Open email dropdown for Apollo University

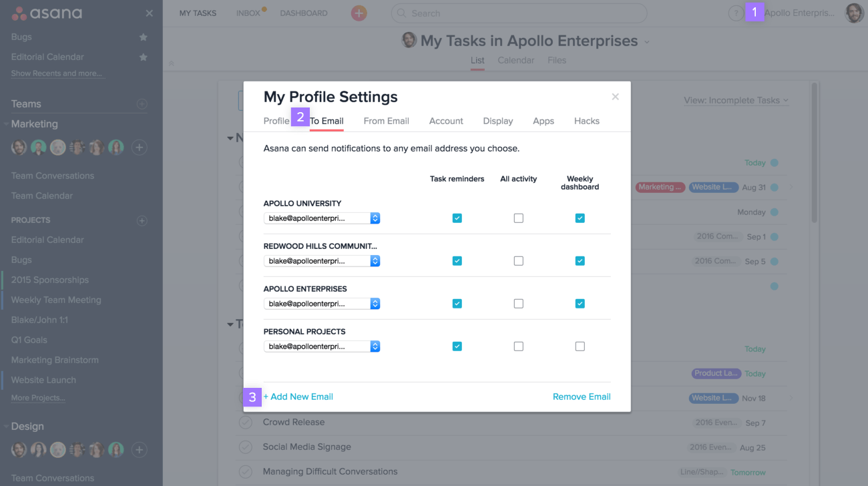tap(322, 218)
